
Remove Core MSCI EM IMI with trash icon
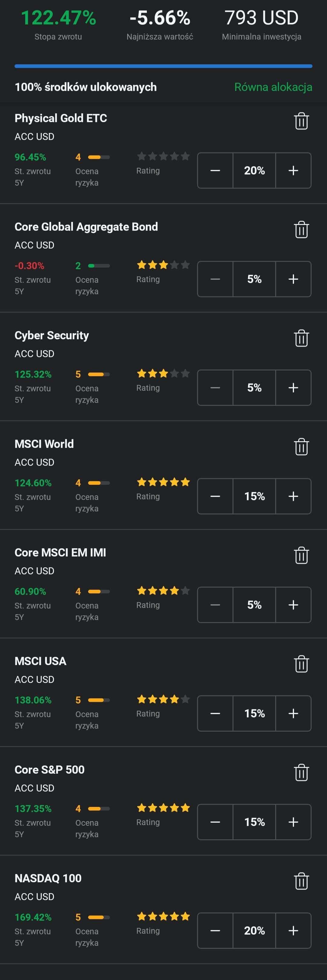[301, 555]
